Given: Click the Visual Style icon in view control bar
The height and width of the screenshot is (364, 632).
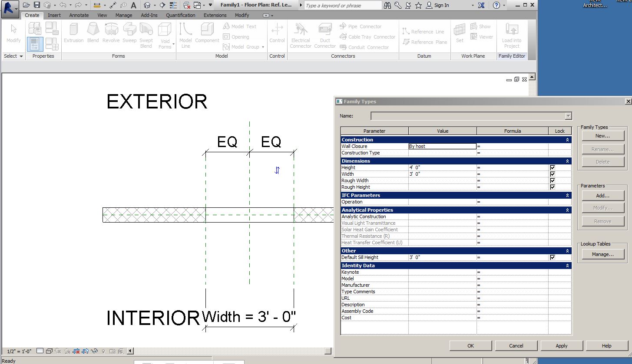Looking at the screenshot, I should coord(50,351).
